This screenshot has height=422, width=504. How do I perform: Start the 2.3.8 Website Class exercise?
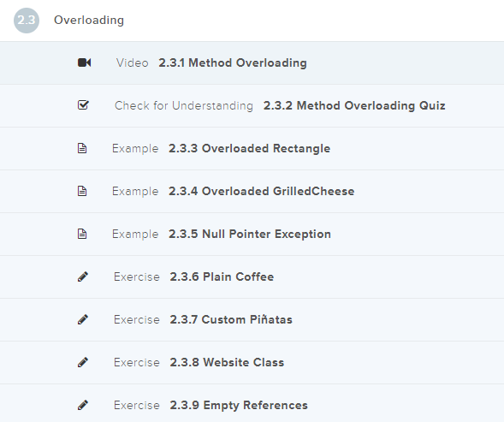(252, 362)
